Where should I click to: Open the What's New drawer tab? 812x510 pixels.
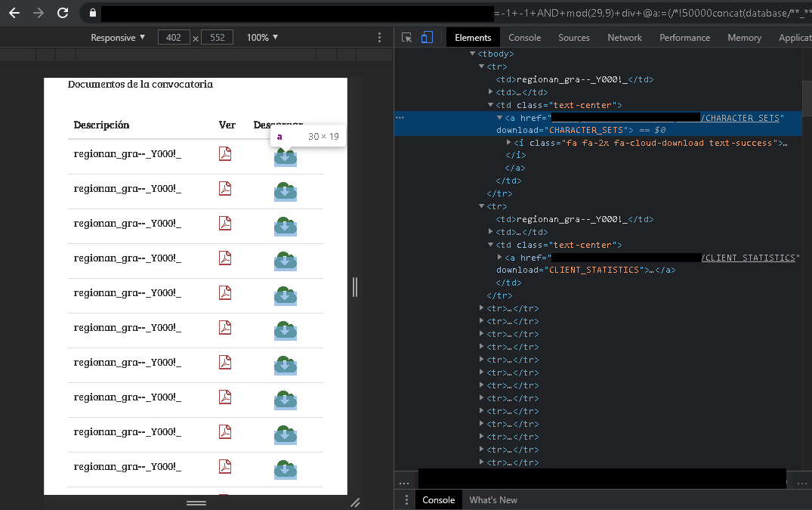pyautogui.click(x=493, y=499)
